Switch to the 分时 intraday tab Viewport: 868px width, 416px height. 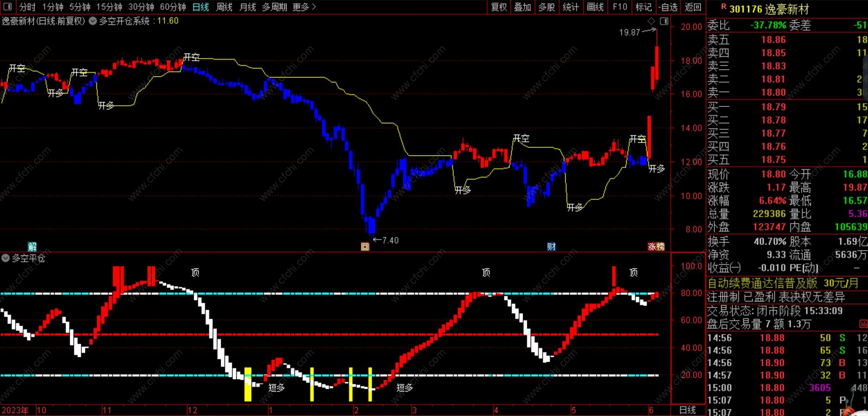pyautogui.click(x=27, y=7)
